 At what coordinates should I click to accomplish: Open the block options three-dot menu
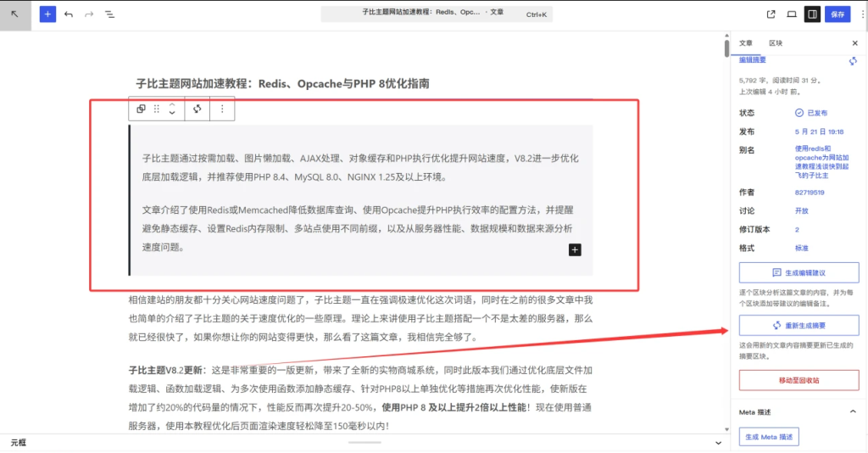(222, 109)
